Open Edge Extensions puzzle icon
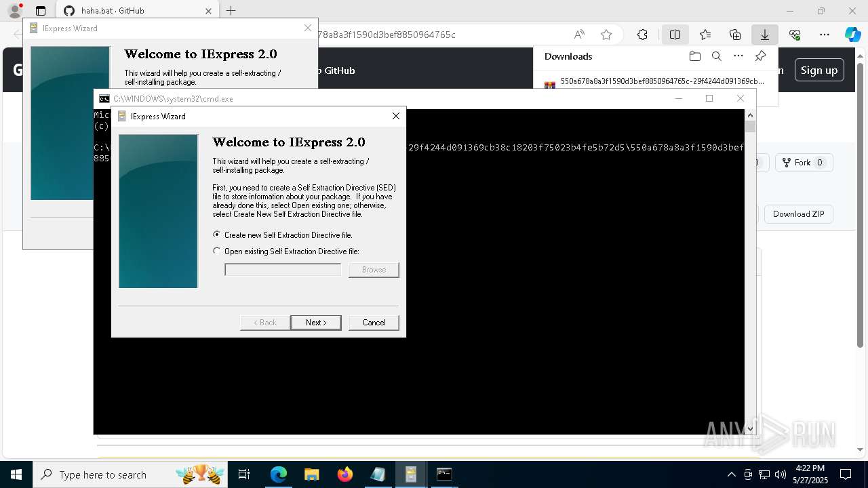 click(642, 35)
